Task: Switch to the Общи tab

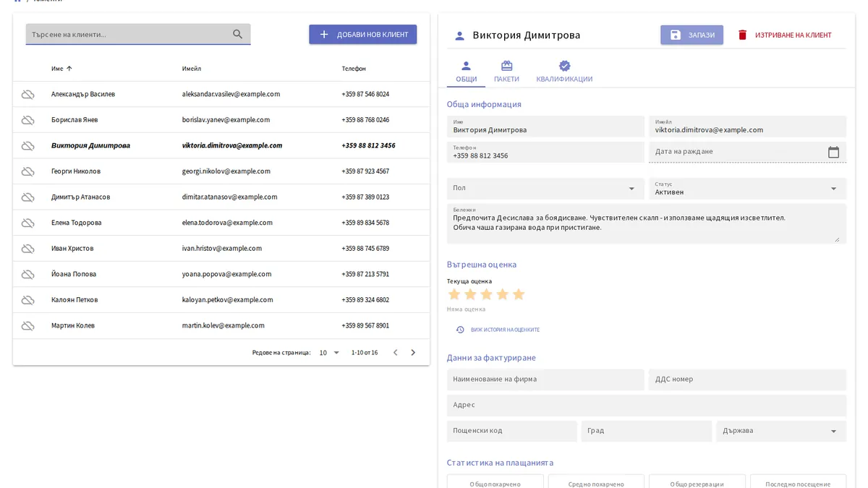Action: point(466,72)
